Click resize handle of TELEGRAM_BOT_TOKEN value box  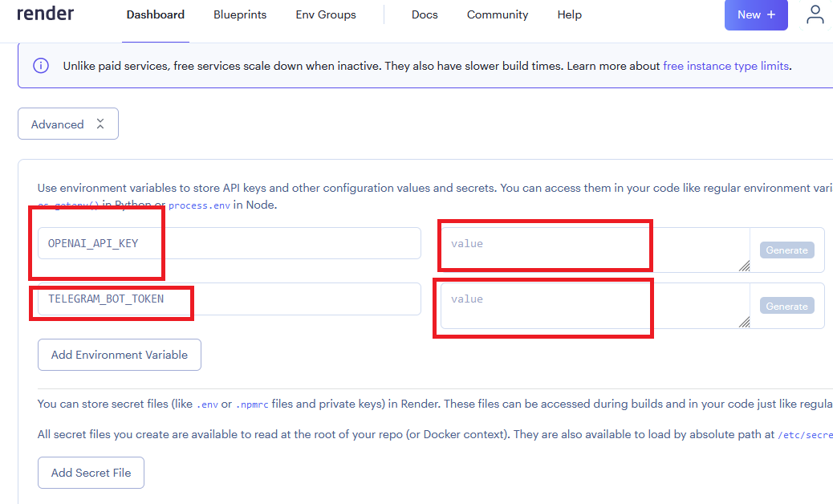pos(744,322)
